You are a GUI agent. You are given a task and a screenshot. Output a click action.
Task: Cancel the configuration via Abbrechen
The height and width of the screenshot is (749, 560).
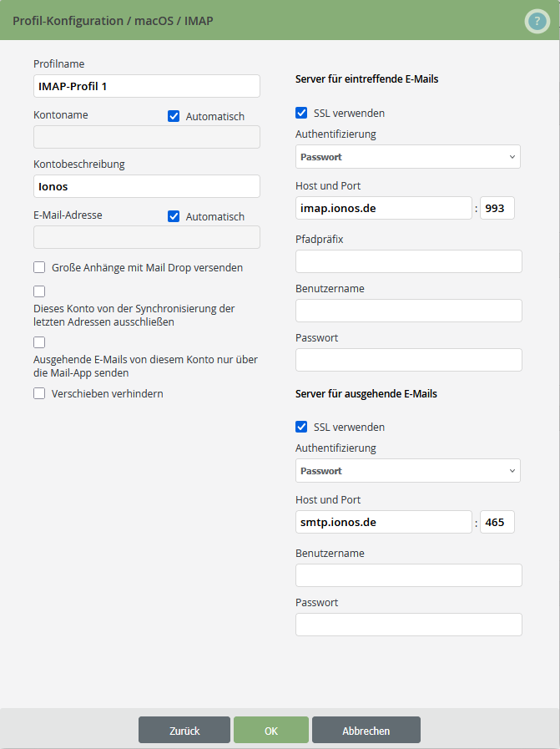pyautogui.click(x=366, y=729)
